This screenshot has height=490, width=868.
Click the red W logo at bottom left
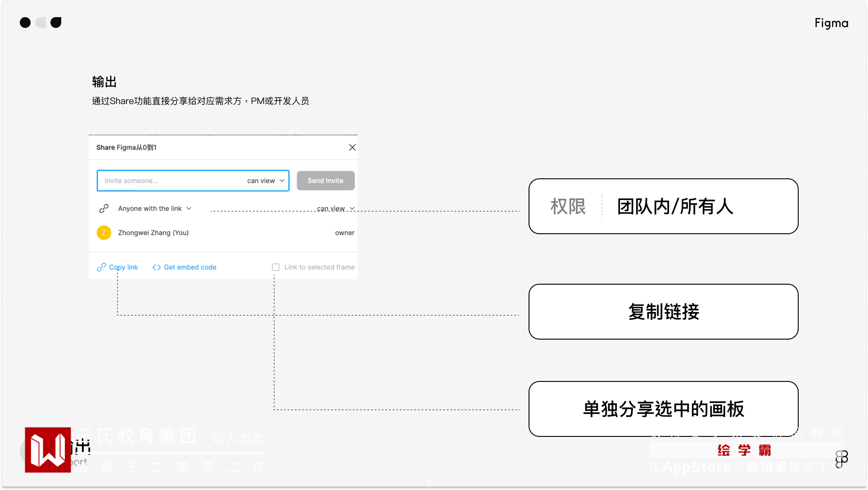point(48,450)
